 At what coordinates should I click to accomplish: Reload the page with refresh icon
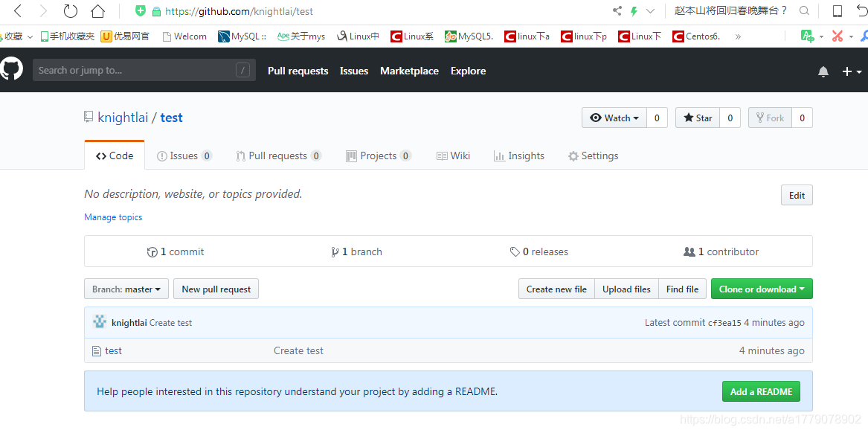coord(71,11)
